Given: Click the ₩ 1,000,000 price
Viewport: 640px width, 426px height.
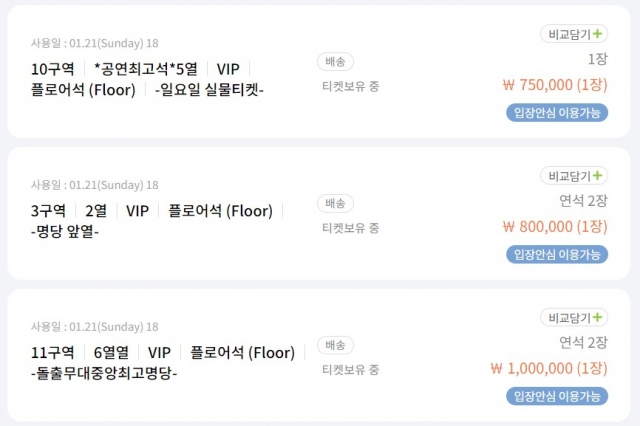Looking at the screenshot, I should [x=549, y=368].
